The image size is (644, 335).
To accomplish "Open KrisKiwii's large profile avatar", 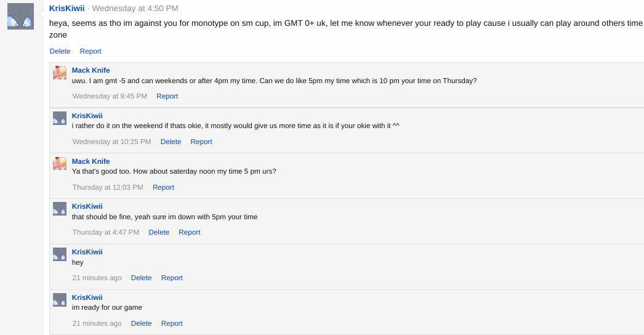I will [x=20, y=17].
